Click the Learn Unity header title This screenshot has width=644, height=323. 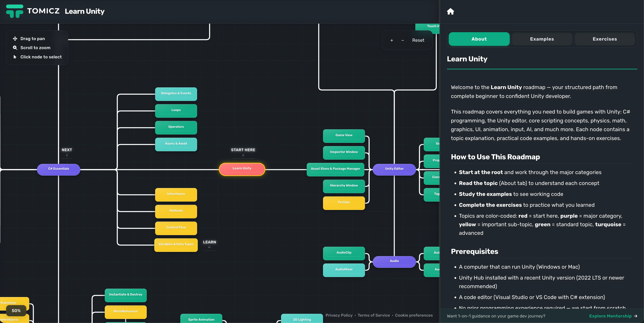coord(84,12)
